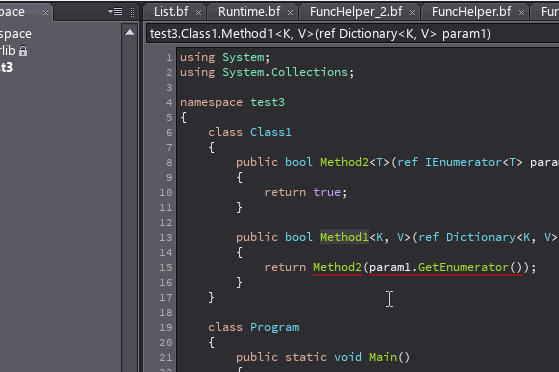The width and height of the screenshot is (559, 372).
Task: Click class name 'Class1' on line 6
Action: (271, 132)
